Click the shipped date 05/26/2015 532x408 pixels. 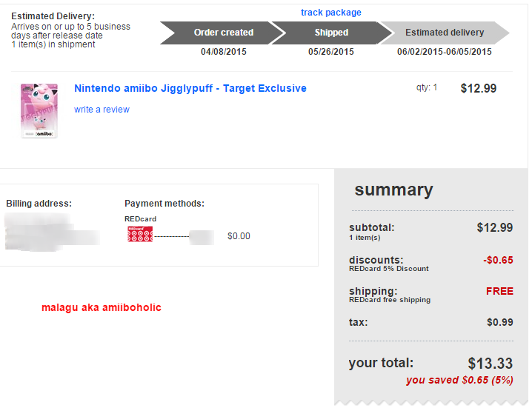(x=331, y=52)
